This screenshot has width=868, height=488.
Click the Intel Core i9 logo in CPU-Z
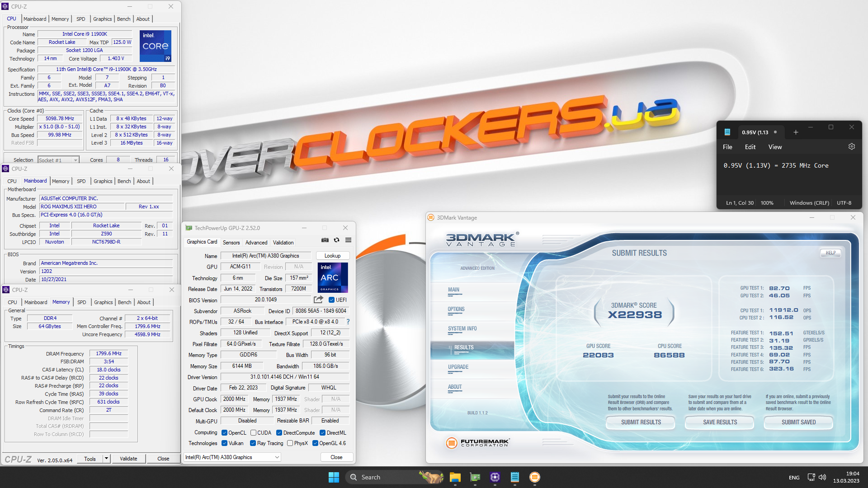(155, 46)
